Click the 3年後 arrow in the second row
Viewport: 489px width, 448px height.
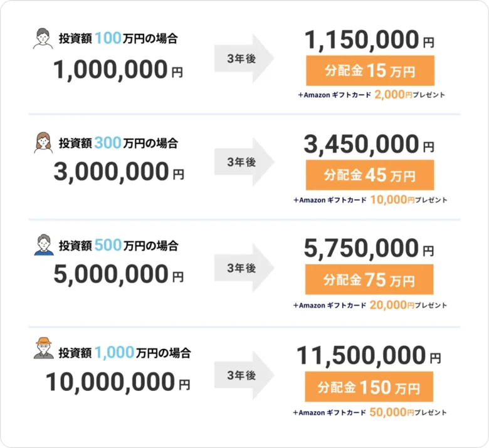point(243,163)
